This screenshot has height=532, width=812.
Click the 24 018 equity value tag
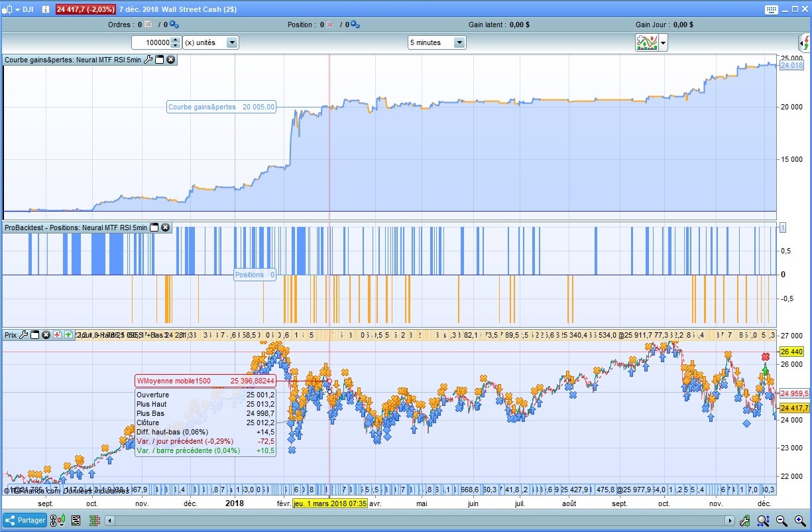pos(791,65)
